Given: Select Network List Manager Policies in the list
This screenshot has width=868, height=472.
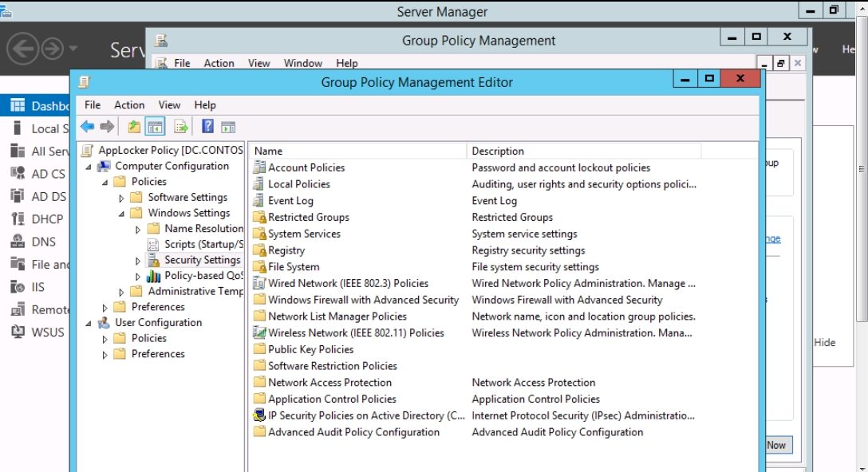Looking at the screenshot, I should (337, 317).
